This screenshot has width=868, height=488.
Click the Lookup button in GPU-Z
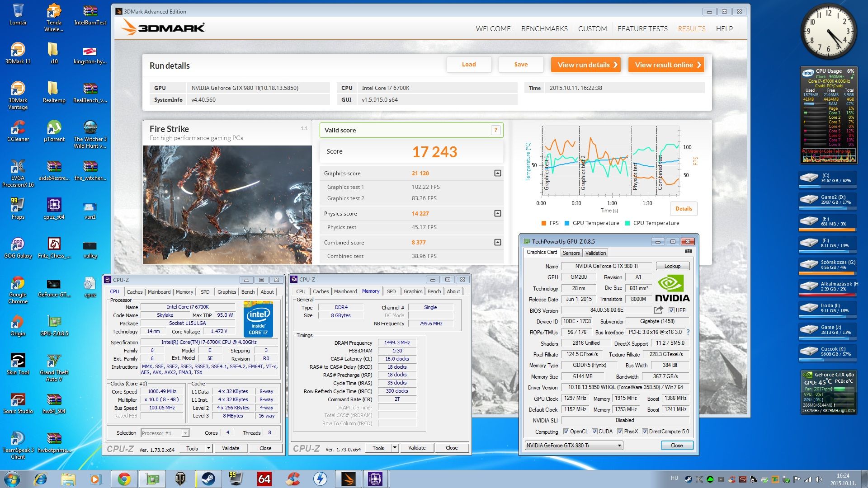click(672, 266)
